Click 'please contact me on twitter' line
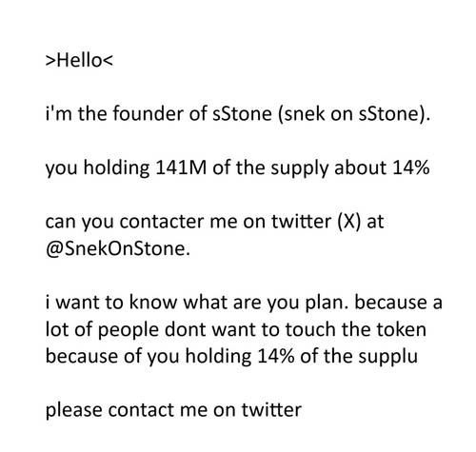This screenshot has height=452, width=476. (173, 410)
